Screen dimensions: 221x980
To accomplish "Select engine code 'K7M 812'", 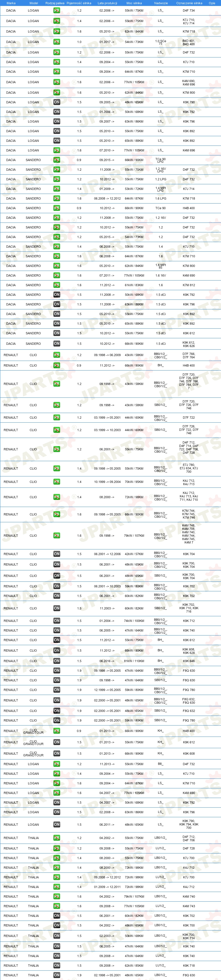I will [x=189, y=285].
